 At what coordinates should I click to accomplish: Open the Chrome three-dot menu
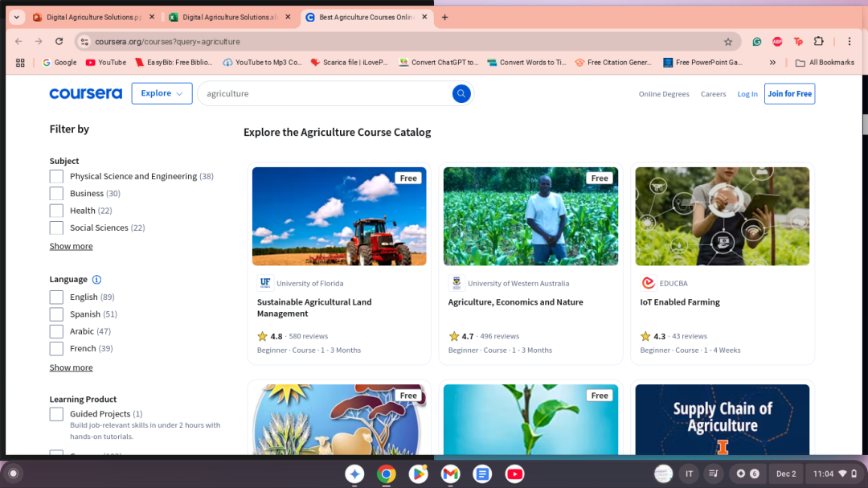[850, 42]
